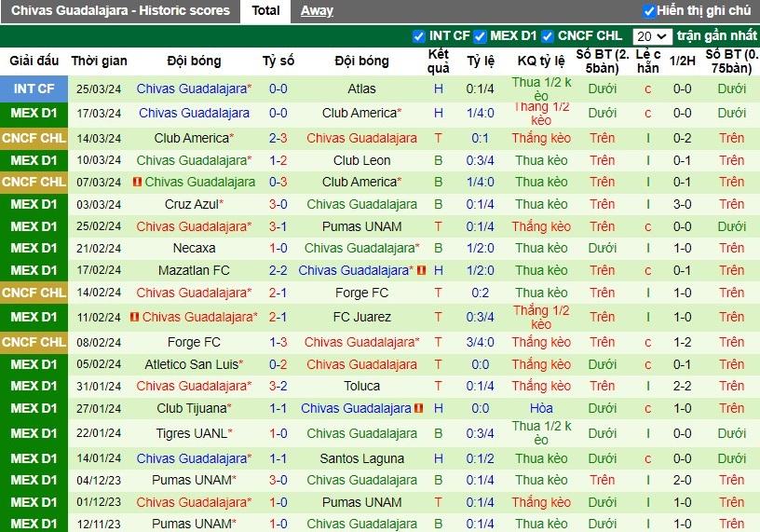
Task: Open Toluca team link
Action: coord(361,386)
